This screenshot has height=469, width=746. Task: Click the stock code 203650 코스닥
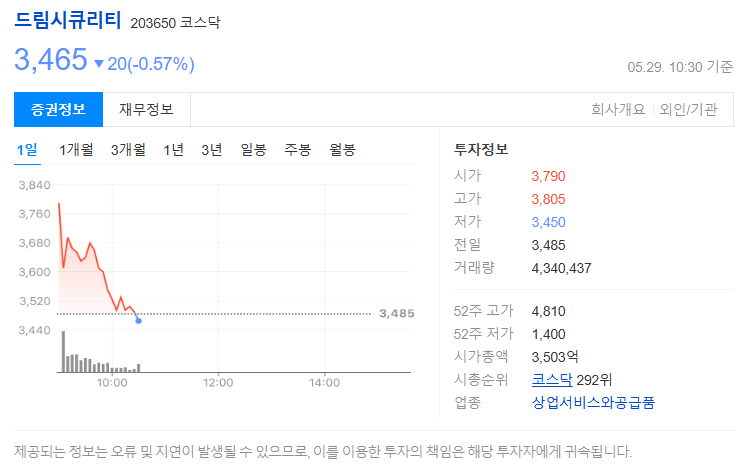175,23
